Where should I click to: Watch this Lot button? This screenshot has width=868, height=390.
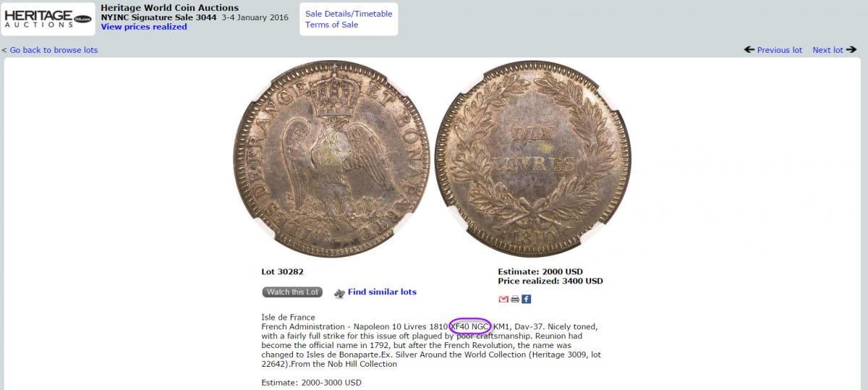tap(292, 292)
